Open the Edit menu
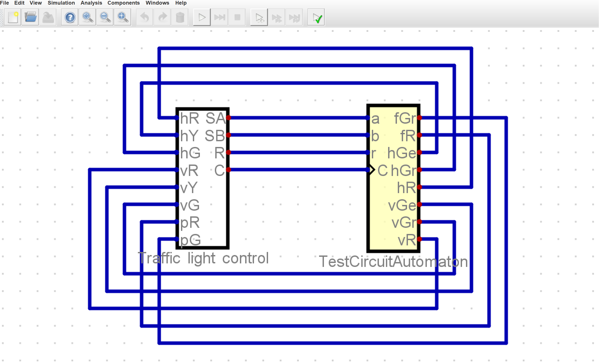Screen dimensions: 599x364 coord(19,3)
